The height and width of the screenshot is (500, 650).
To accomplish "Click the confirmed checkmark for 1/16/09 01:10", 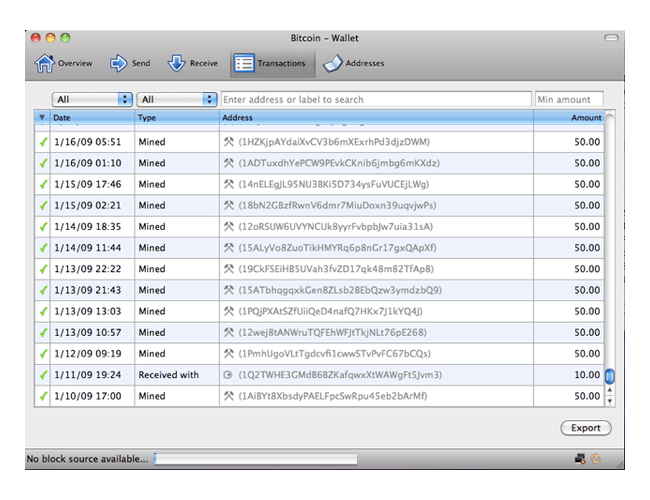I will coord(43,163).
